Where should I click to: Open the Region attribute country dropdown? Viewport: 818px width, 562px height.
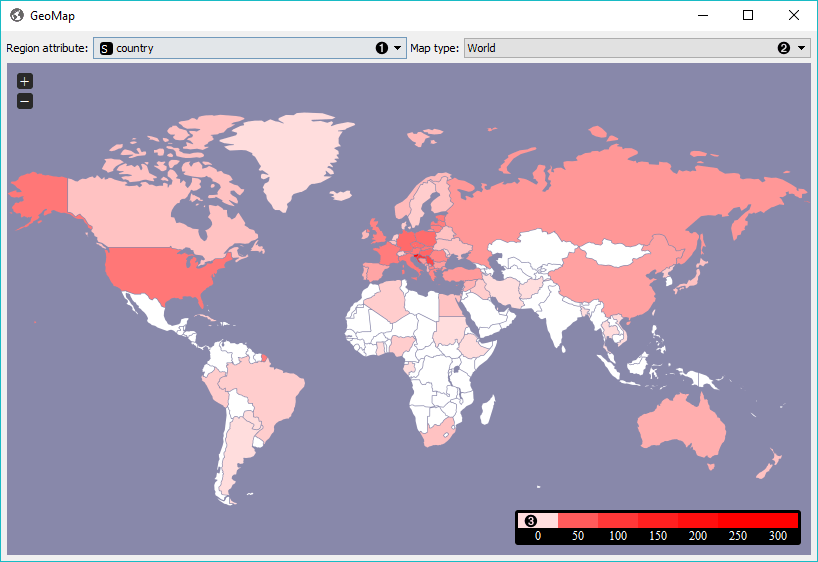[x=250, y=48]
